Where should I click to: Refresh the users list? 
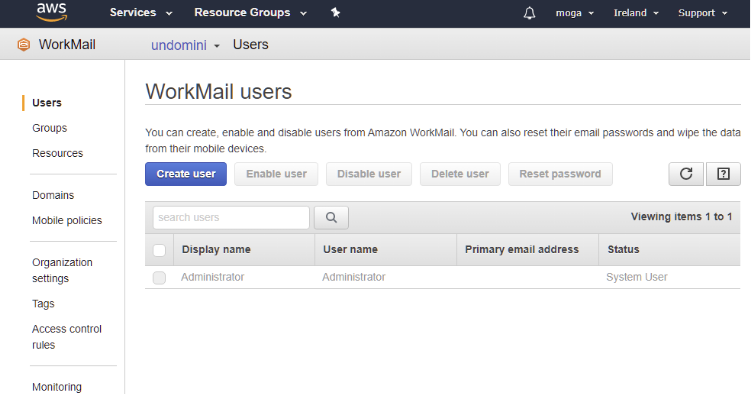point(686,174)
